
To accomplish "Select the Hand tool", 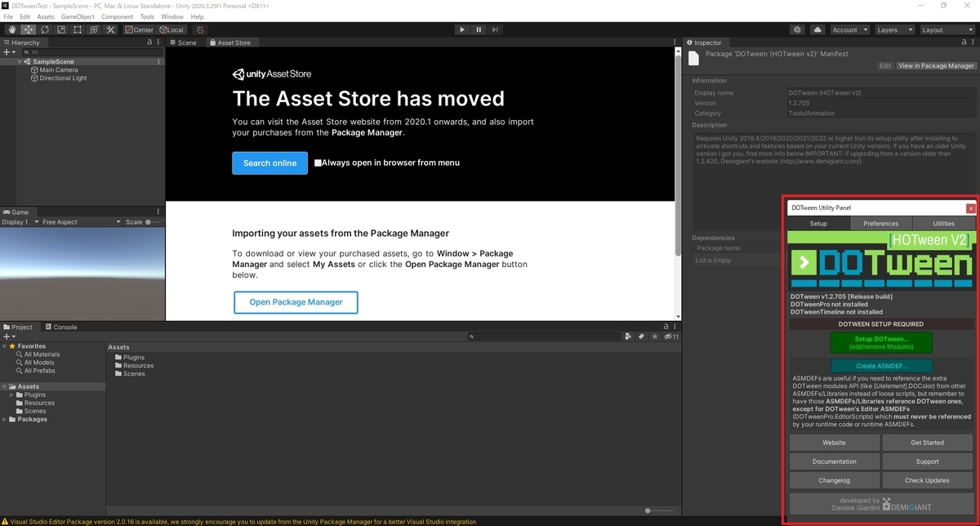I will point(11,29).
